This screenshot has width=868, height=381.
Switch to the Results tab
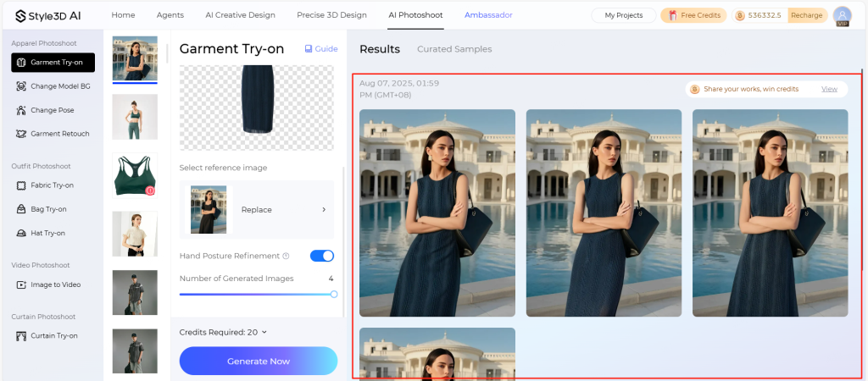[x=380, y=49]
